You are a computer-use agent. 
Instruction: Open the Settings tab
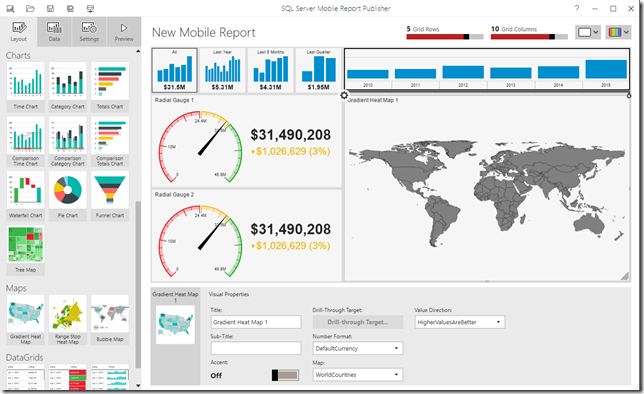click(89, 32)
